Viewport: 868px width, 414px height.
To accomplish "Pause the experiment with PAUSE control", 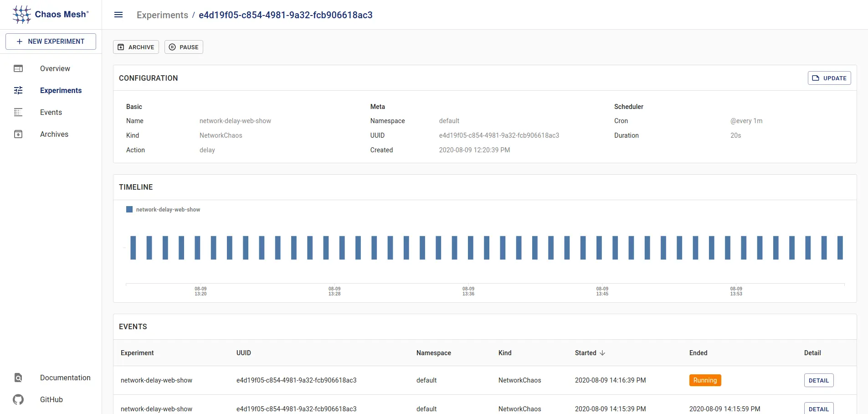I will [x=184, y=47].
